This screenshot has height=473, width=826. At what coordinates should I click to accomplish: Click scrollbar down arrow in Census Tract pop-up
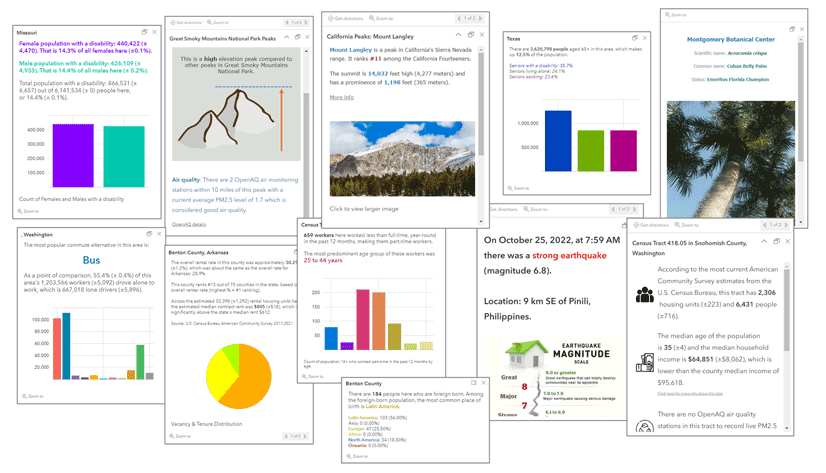(787, 428)
